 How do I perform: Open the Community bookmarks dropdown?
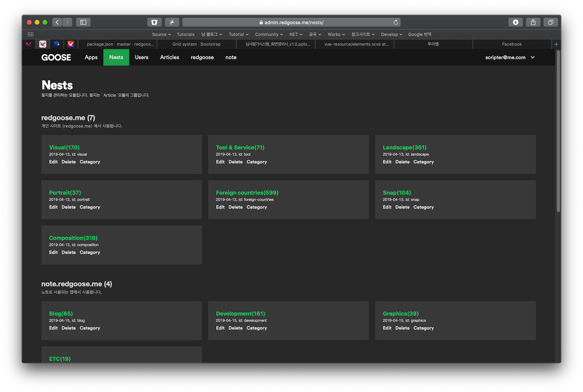click(x=269, y=34)
